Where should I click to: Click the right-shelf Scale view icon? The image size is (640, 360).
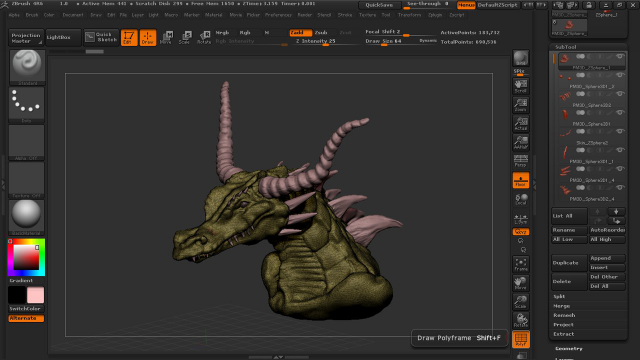click(x=520, y=302)
